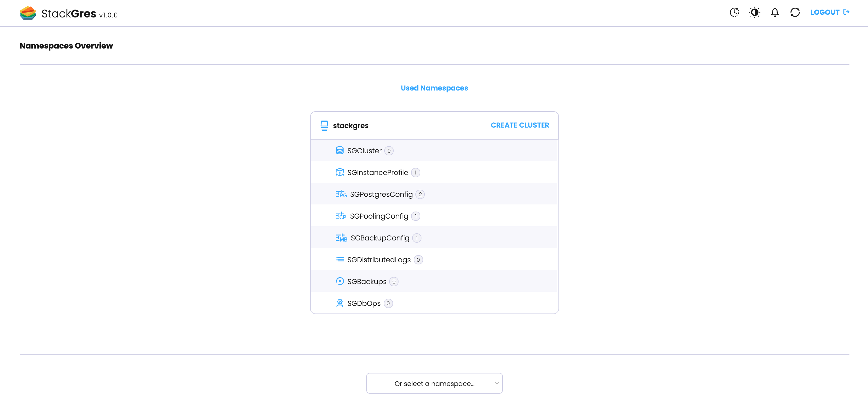Click the CREATE CLUSTER button
The height and width of the screenshot is (410, 868).
(x=520, y=125)
